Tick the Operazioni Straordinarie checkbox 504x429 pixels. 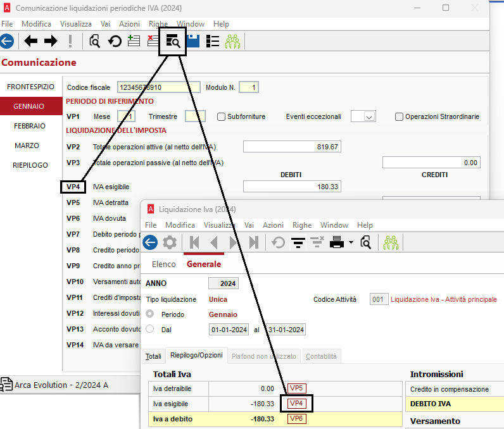[399, 116]
